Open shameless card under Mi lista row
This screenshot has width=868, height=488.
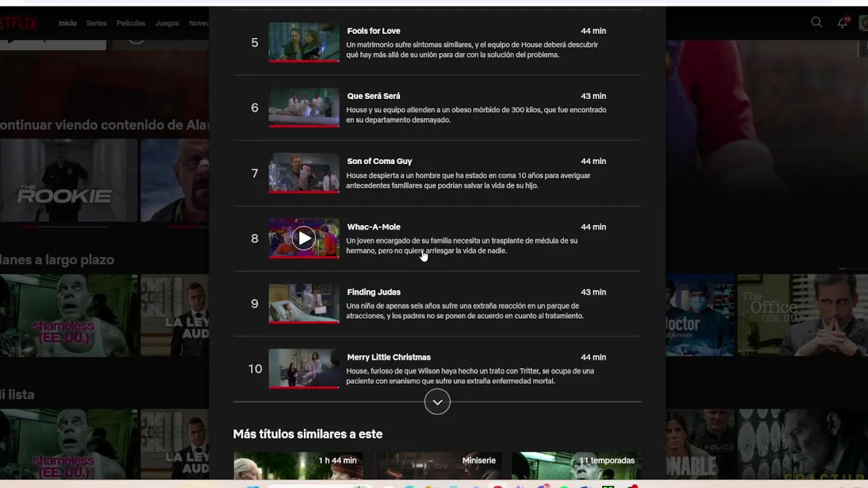click(x=68, y=444)
